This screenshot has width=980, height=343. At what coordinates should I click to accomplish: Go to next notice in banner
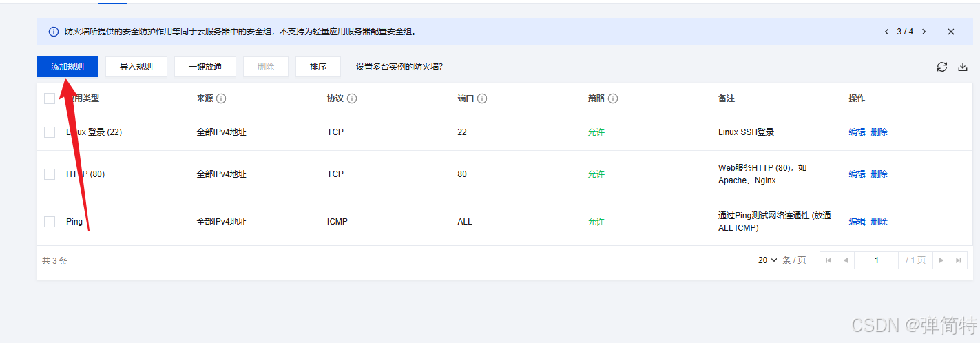pos(924,32)
